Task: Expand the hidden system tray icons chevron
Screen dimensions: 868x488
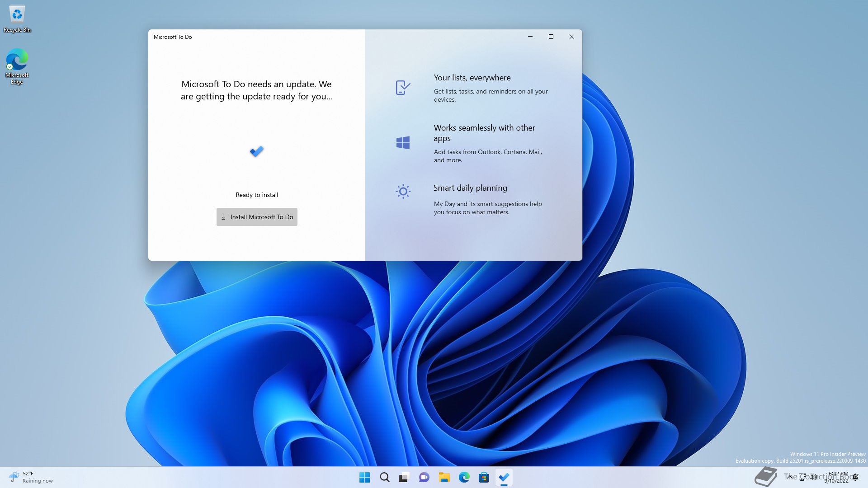Action: point(789,477)
